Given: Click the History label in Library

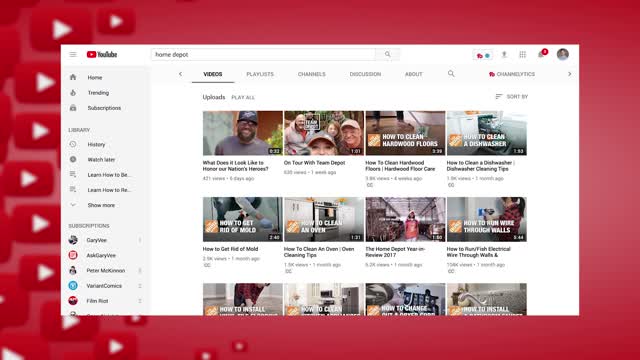Looking at the screenshot, I should (x=96, y=144).
